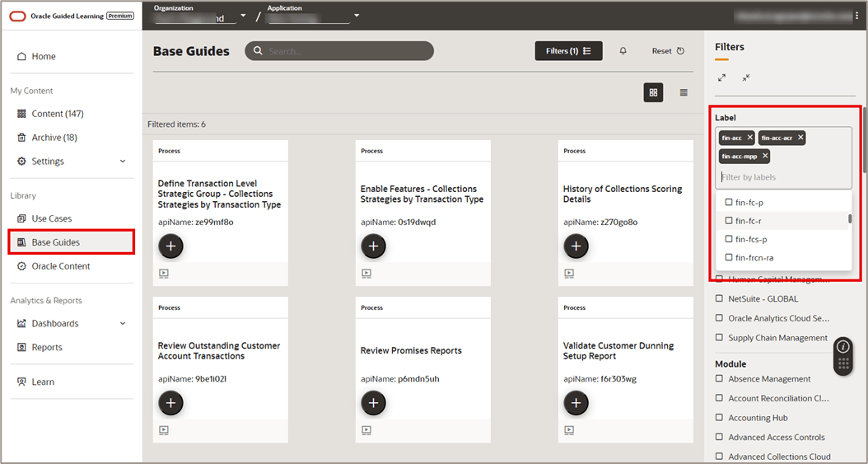
Task: Check the Absence Management module
Action: [x=719, y=379]
